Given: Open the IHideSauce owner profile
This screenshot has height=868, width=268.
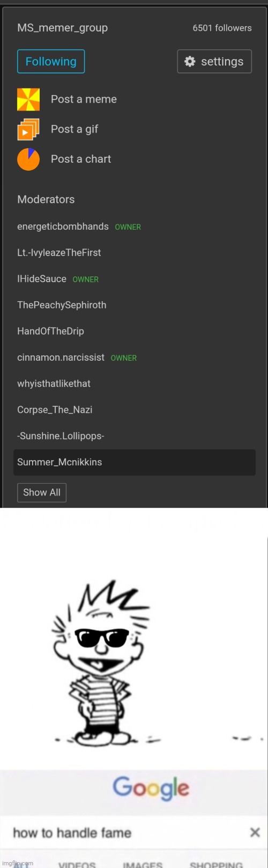Looking at the screenshot, I should coord(42,279).
